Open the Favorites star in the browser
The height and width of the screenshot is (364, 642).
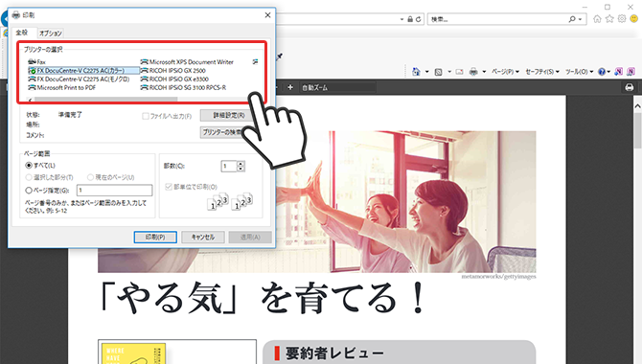coord(609,19)
